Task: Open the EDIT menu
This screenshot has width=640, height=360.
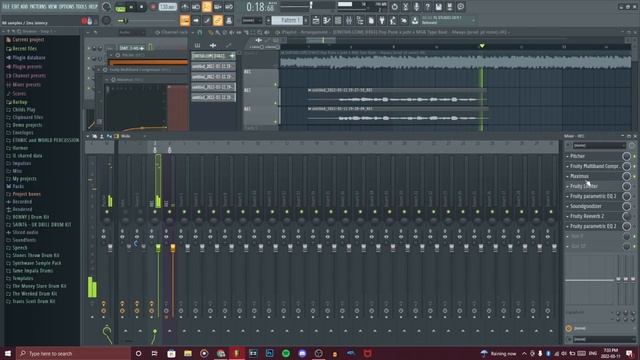Action: point(15,7)
